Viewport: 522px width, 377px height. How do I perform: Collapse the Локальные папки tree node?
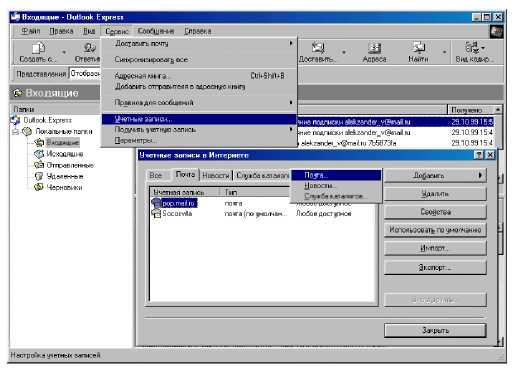click(15, 132)
